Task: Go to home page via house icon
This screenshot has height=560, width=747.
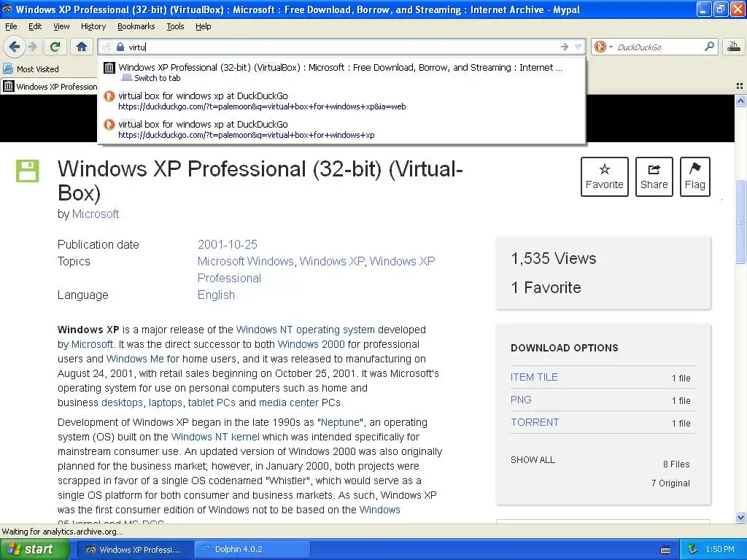Action: click(82, 47)
